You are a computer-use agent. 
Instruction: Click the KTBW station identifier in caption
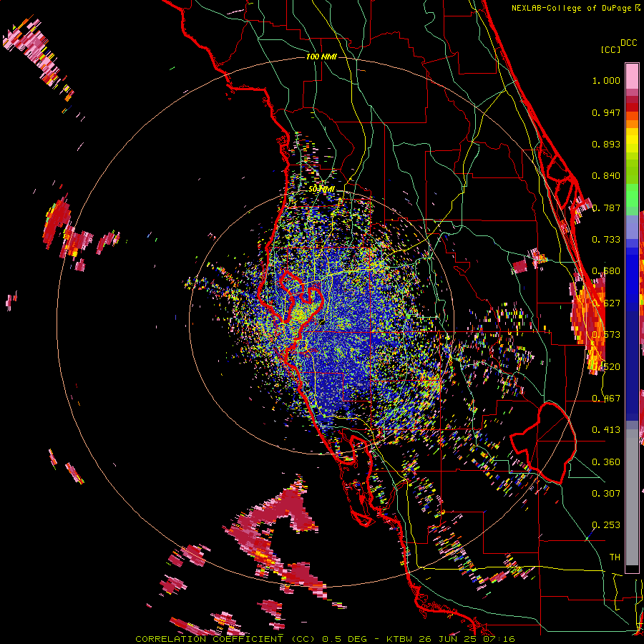[x=400, y=639]
